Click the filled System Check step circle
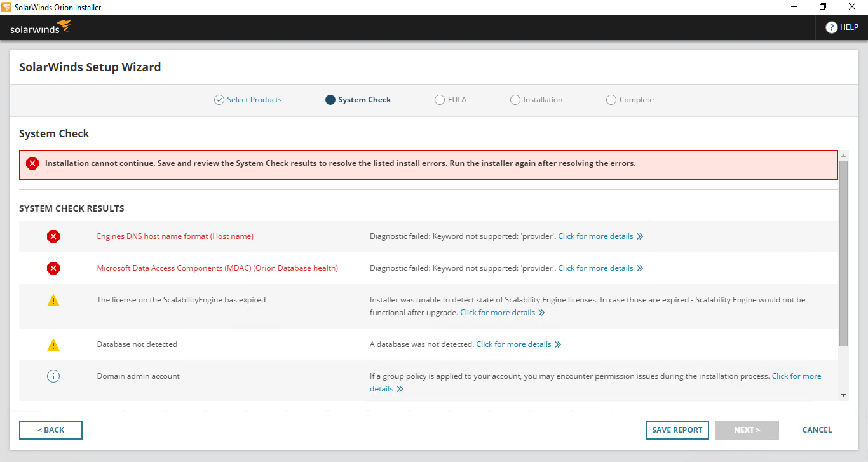Image resolution: width=868 pixels, height=462 pixels. pos(330,100)
